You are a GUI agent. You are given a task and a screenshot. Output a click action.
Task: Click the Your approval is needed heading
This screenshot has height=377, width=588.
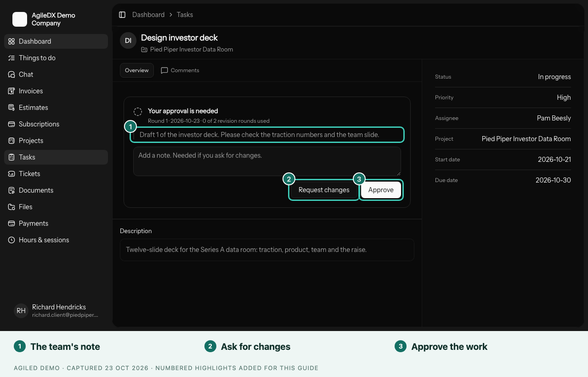(183, 111)
